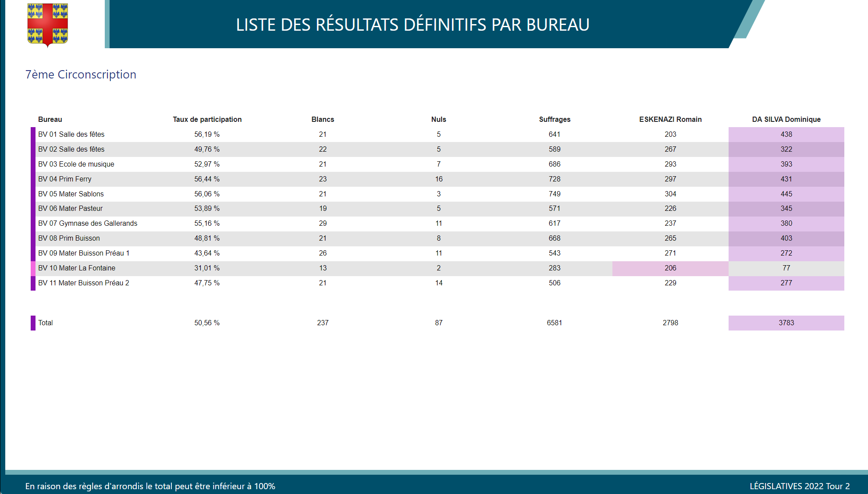
Task: Select row 'BV 11 Mater Buisson Préau 2'
Action: (438, 283)
